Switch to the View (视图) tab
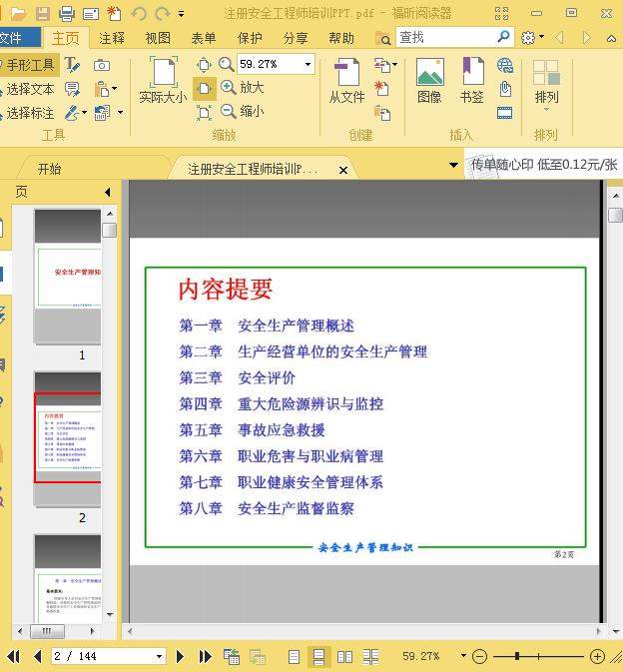Screen dimensions: 623x672 (x=158, y=38)
